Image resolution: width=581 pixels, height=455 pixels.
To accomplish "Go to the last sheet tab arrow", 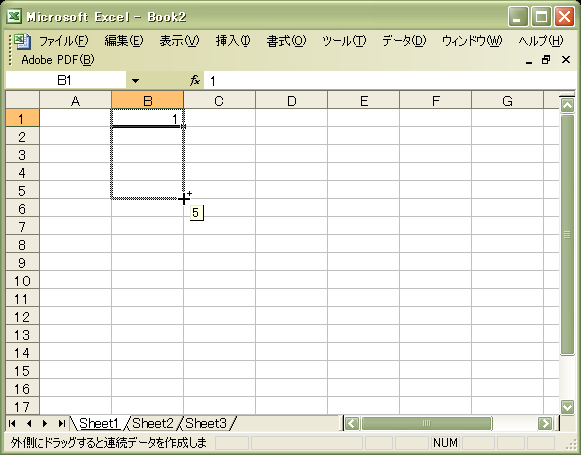I will click(x=62, y=423).
